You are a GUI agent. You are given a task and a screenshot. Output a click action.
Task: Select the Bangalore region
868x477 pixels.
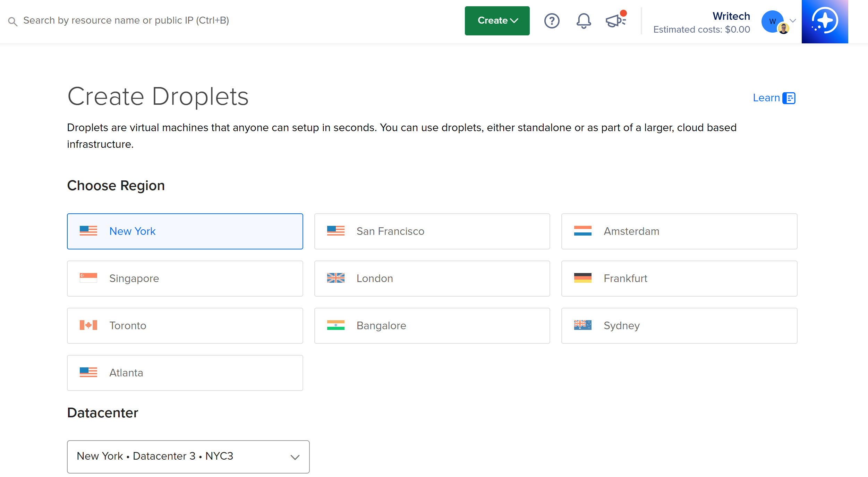432,325
